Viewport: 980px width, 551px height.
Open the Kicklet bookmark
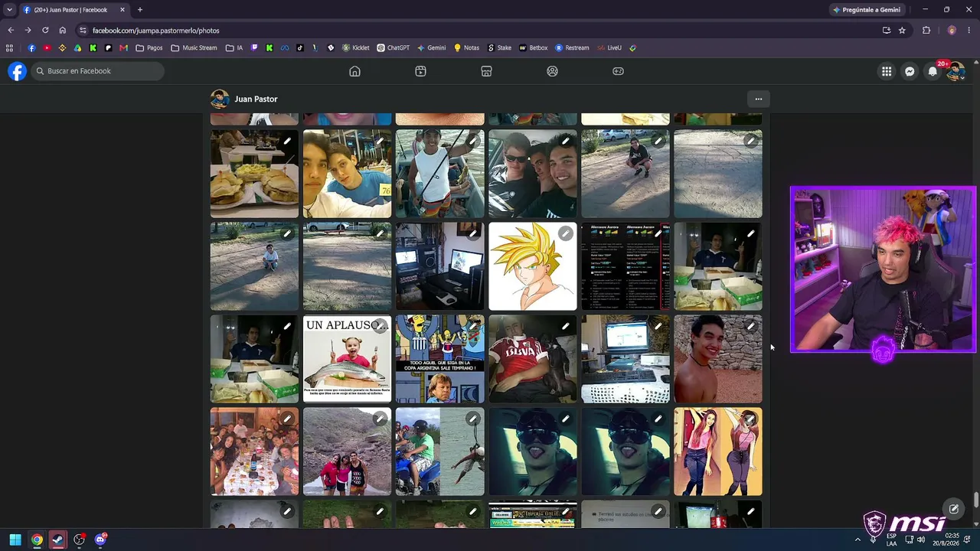[x=356, y=47]
